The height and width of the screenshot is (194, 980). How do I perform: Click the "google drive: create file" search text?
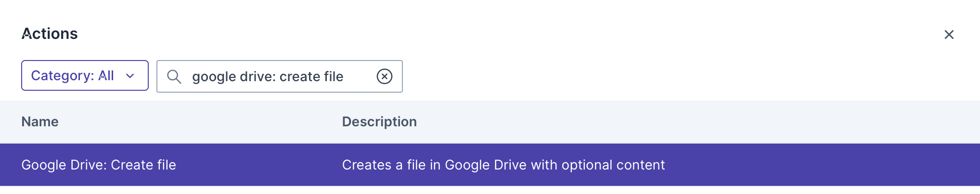coord(268,76)
